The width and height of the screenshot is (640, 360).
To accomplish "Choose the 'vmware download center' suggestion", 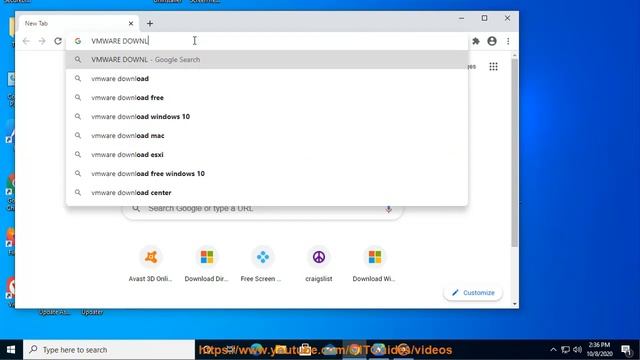I will click(267, 192).
